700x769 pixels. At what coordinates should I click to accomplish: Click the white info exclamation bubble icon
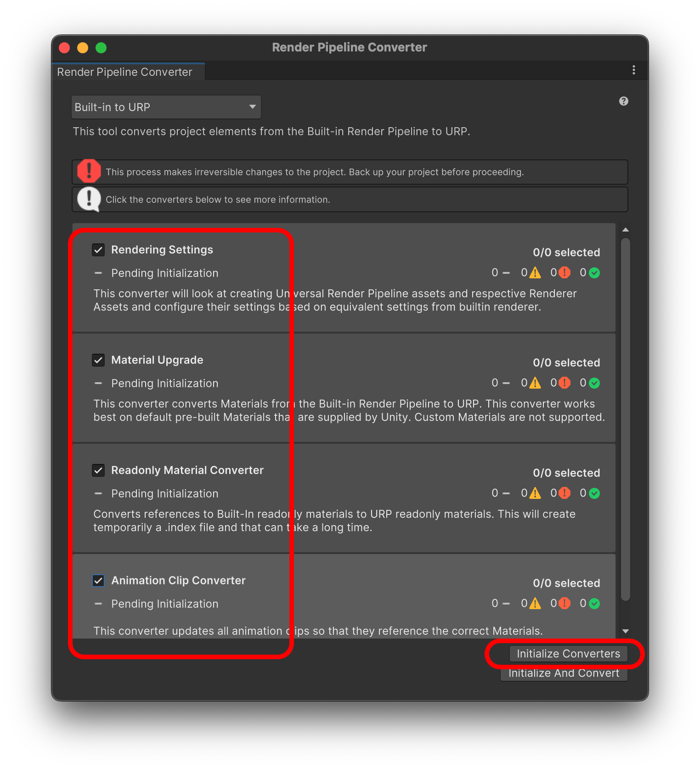tap(89, 199)
